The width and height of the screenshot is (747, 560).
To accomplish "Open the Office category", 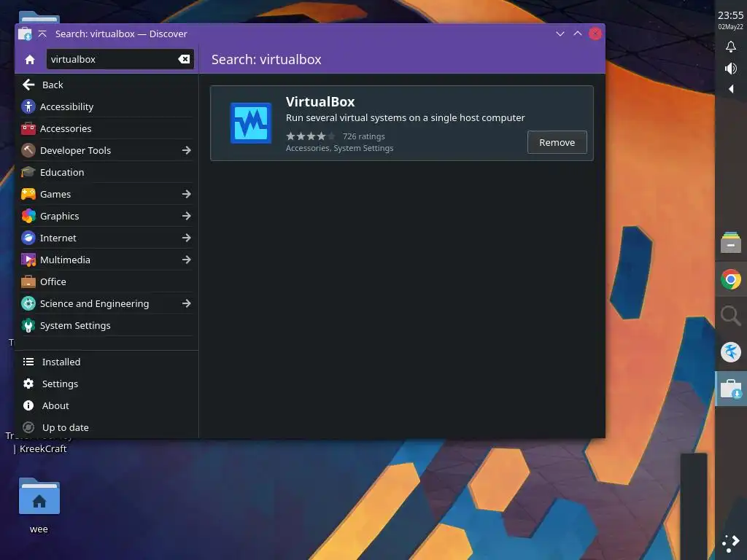I will click(x=107, y=281).
